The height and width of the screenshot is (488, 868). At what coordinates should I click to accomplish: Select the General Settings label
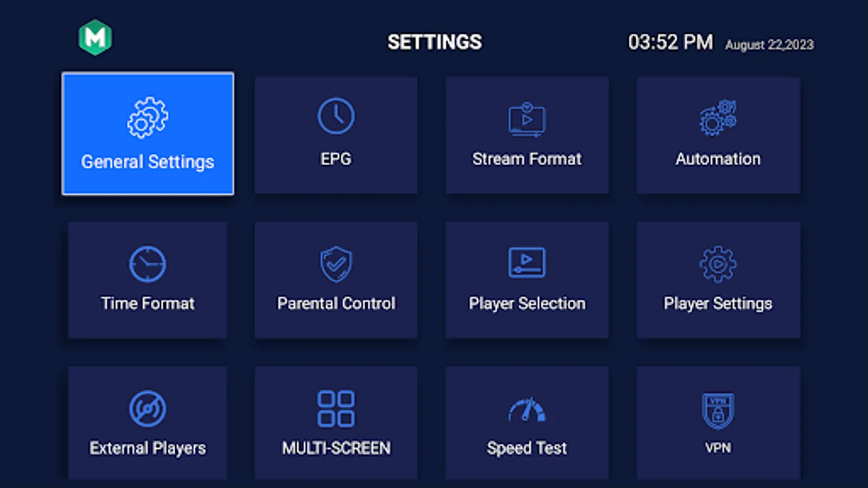pos(148,162)
